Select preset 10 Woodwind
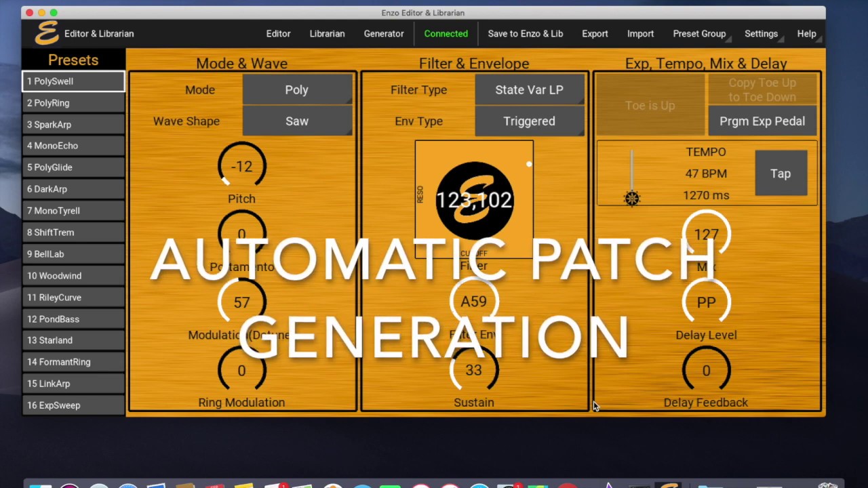The image size is (868, 488). 73,276
